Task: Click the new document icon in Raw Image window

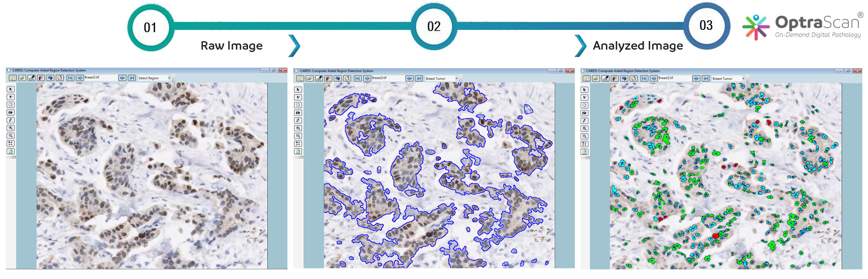Action: (x=13, y=78)
